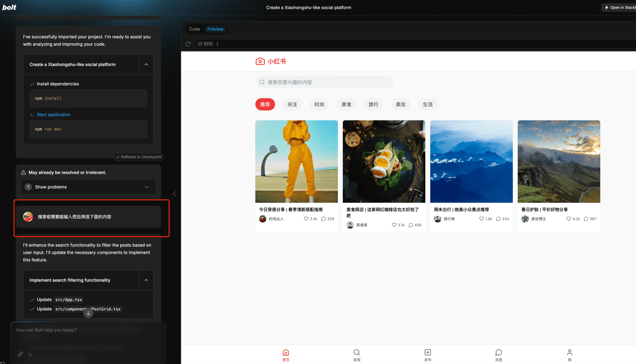Click the 发布 plus icon
The height and width of the screenshot is (364, 636).
(x=428, y=352)
